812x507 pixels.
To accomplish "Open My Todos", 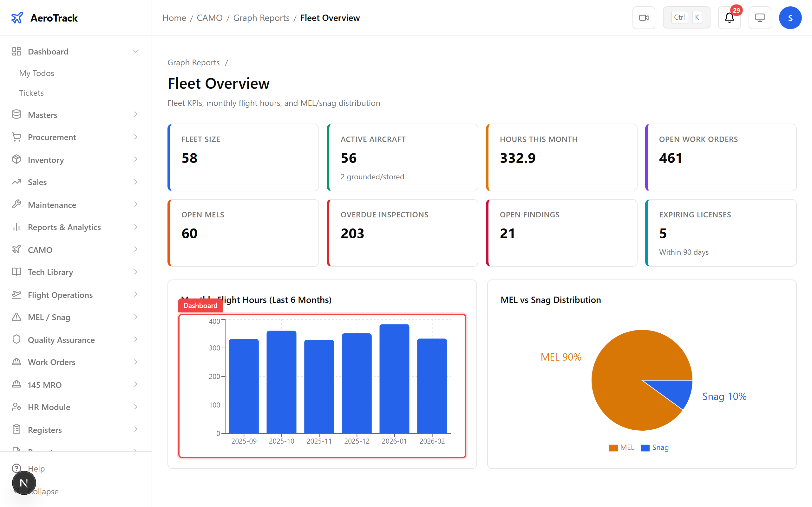I will 36,73.
